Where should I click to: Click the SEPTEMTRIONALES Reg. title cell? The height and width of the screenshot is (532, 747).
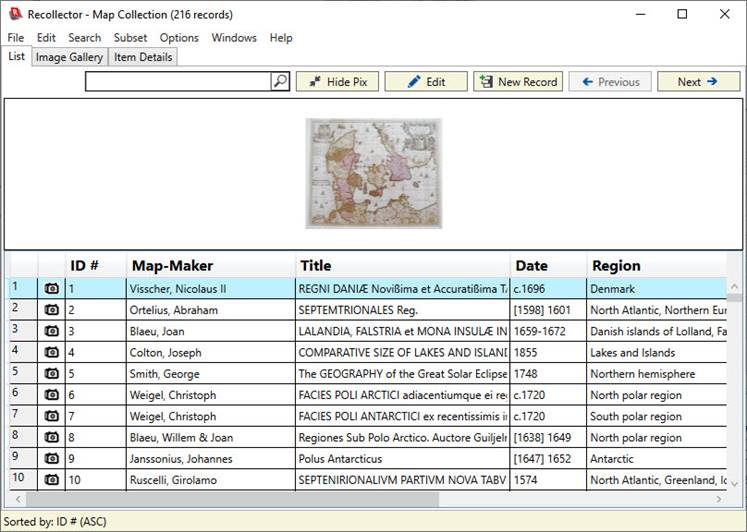(403, 310)
